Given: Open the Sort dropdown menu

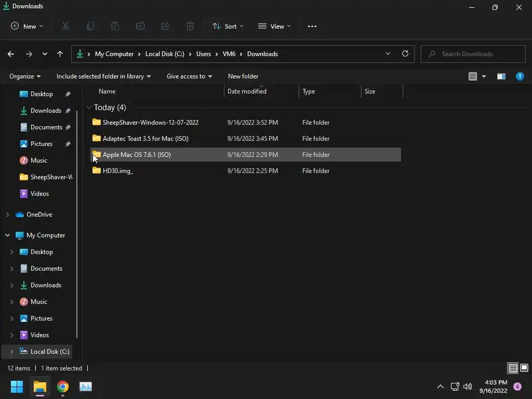Looking at the screenshot, I should (x=228, y=26).
